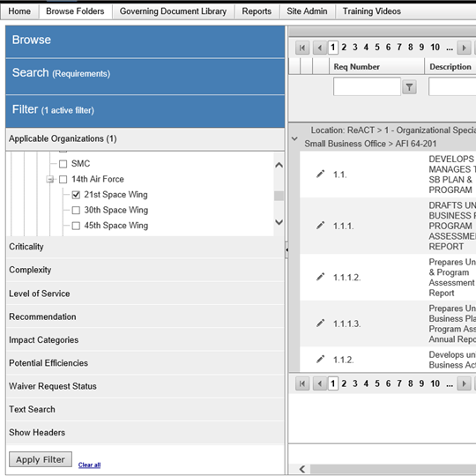Go to page 2 in top pager
The width and height of the screenshot is (476, 476).
(x=344, y=48)
